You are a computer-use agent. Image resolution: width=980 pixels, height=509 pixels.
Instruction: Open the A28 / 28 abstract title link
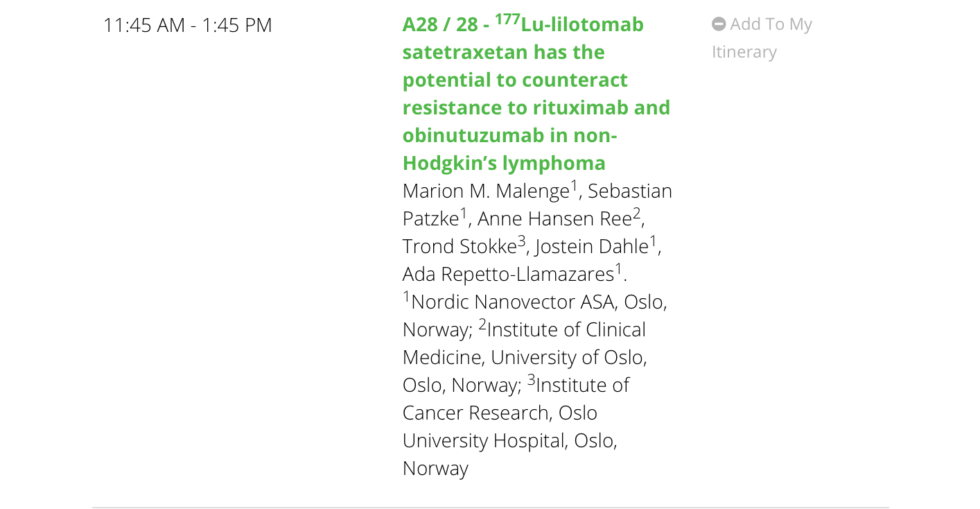(536, 94)
